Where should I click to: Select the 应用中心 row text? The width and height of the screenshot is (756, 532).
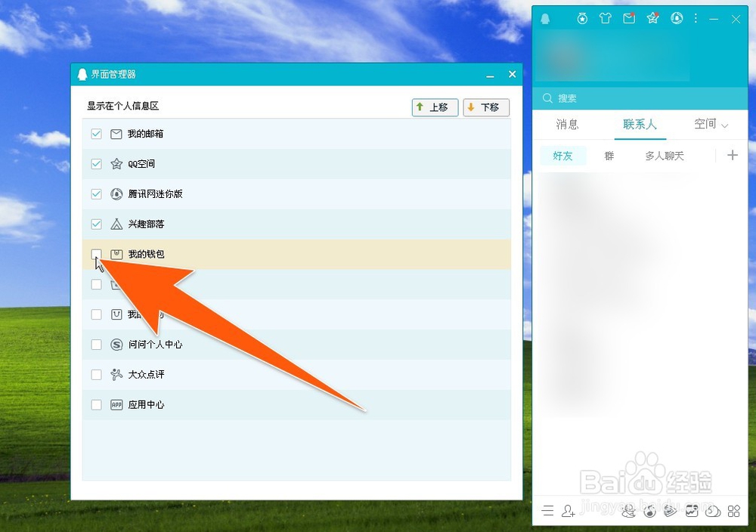(x=146, y=405)
